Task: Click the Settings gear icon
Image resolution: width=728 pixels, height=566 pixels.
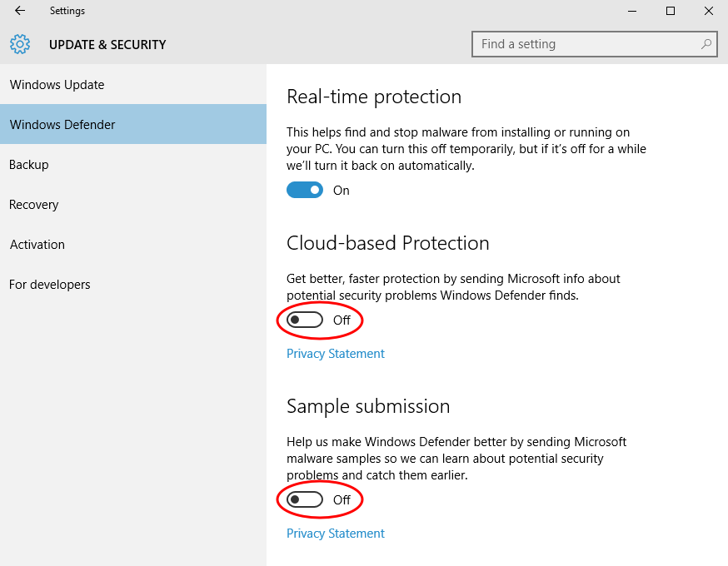Action: coord(20,44)
